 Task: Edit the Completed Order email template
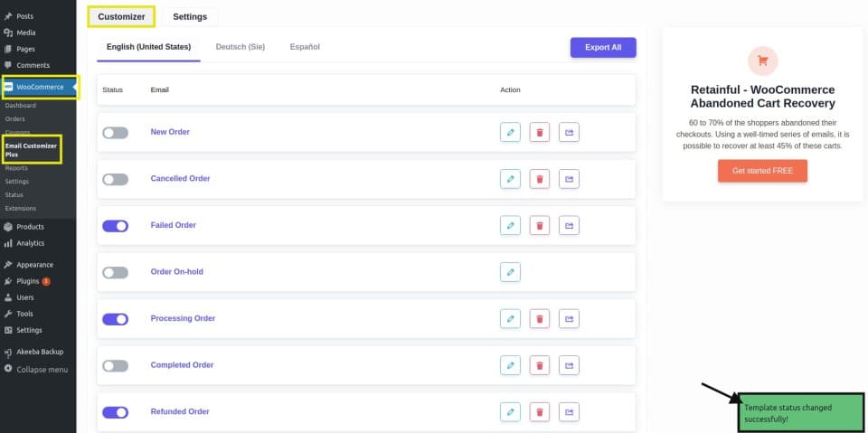coord(510,365)
